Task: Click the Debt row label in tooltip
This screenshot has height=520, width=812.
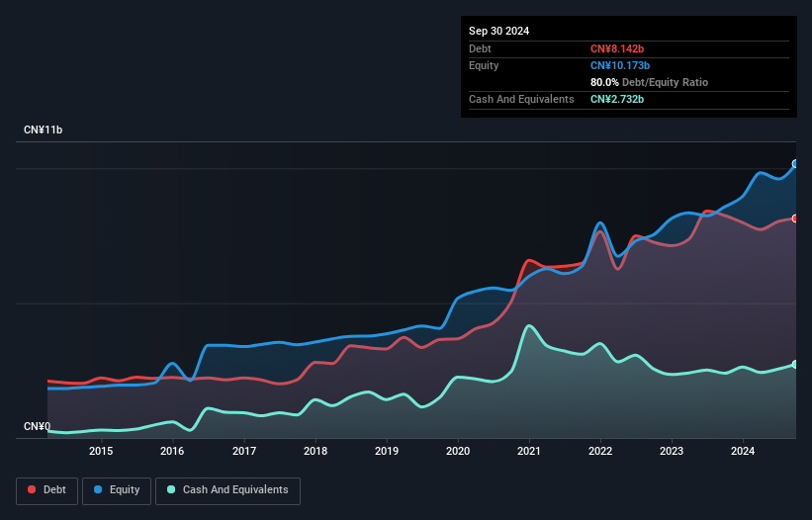Action: coord(480,48)
